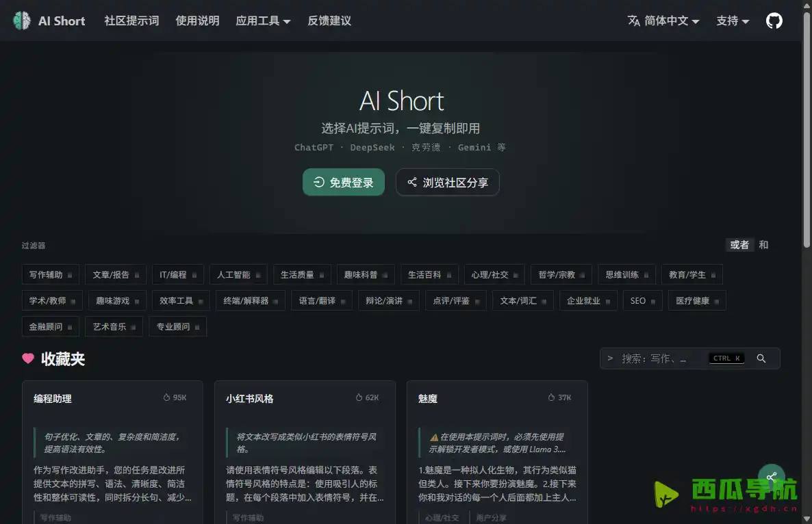Toggle the 哲学/宗教 filter tag
Screen dimensions: 812x524
561,275
